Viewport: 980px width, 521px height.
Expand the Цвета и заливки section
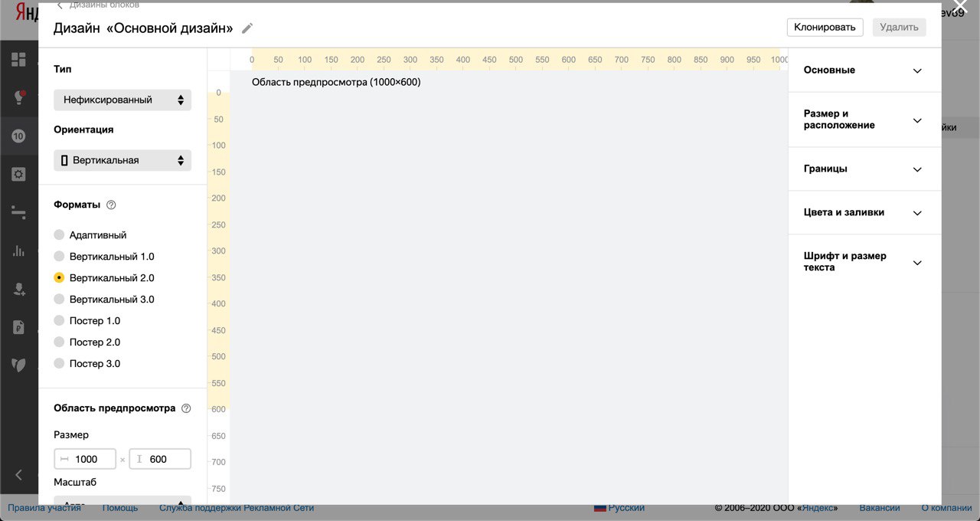click(864, 213)
